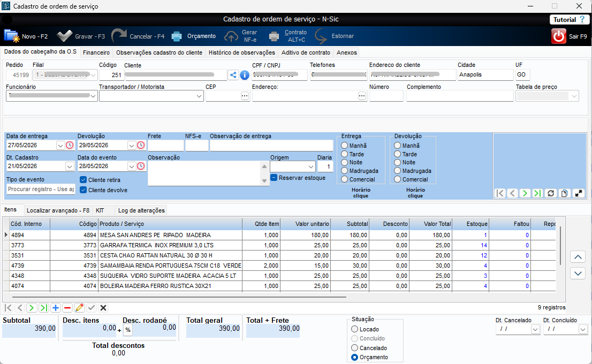
Task: Select Madrugada under Devolução
Action: coord(397,171)
